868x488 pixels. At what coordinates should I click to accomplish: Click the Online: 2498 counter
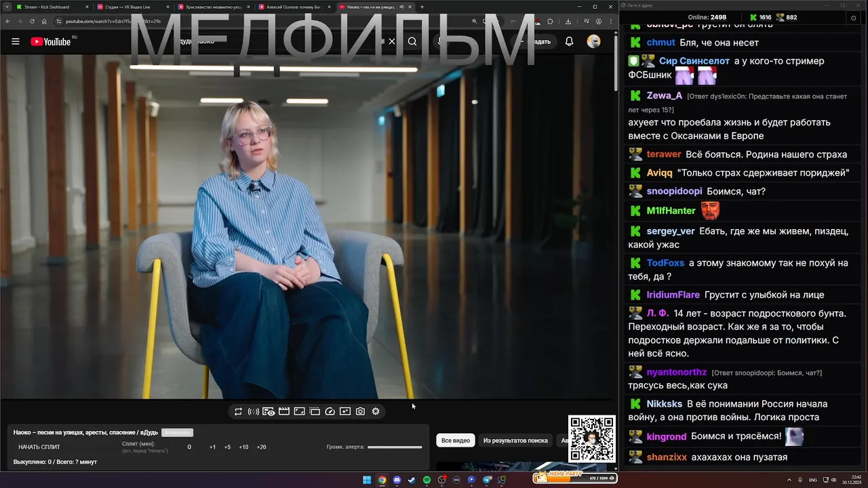[707, 18]
